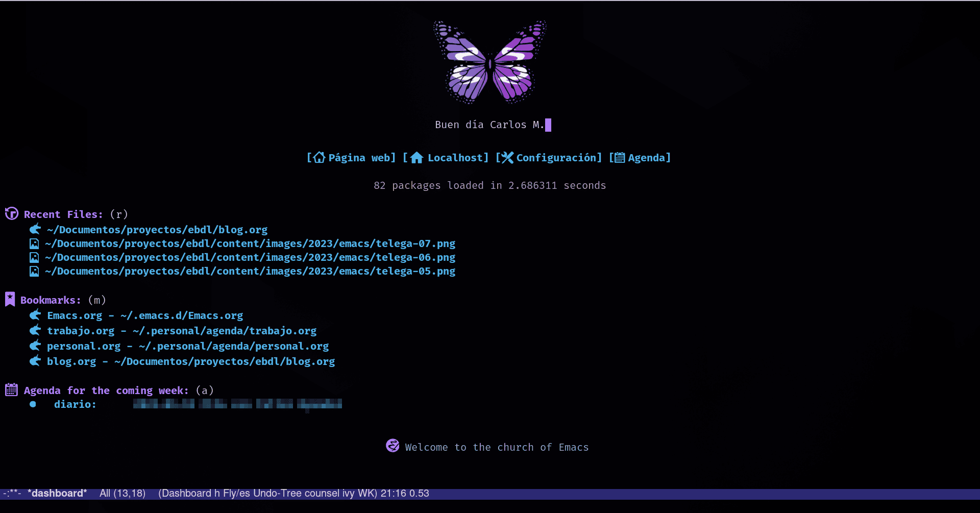Click the org icon beside blog.org bookmark
Screen dimensions: 980x513
(x=35, y=360)
